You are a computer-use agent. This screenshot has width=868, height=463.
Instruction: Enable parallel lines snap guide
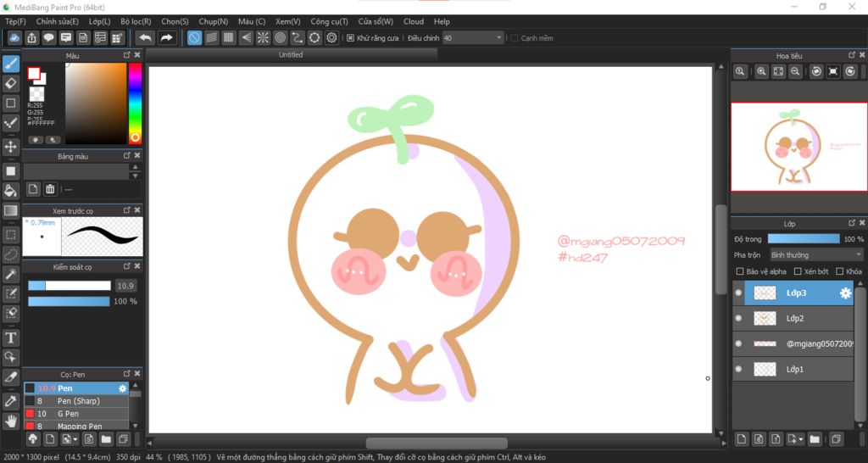211,37
